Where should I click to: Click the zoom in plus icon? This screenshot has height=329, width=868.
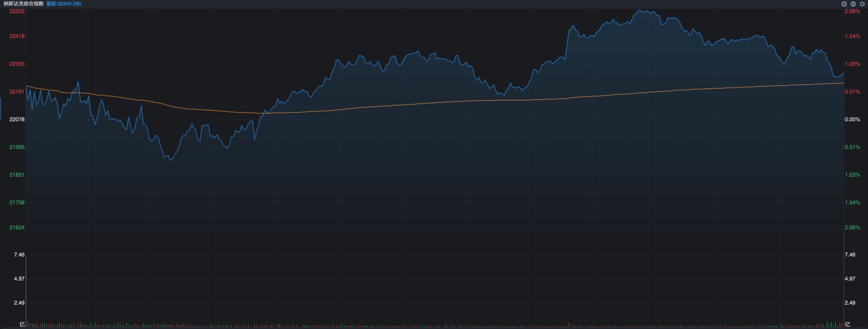tap(844, 4)
